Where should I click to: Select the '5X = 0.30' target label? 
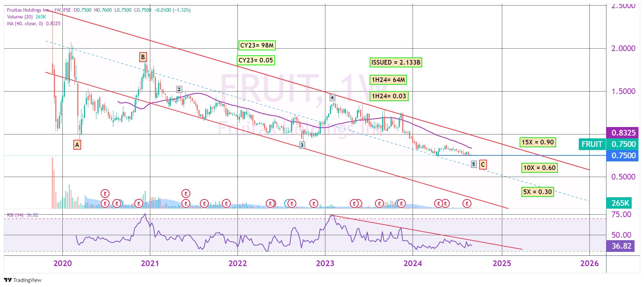538,192
